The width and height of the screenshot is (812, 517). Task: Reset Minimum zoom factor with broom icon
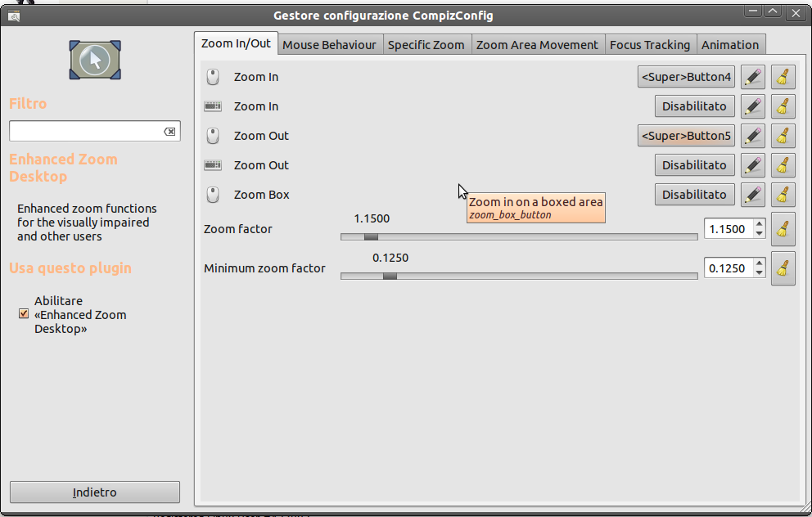click(783, 268)
